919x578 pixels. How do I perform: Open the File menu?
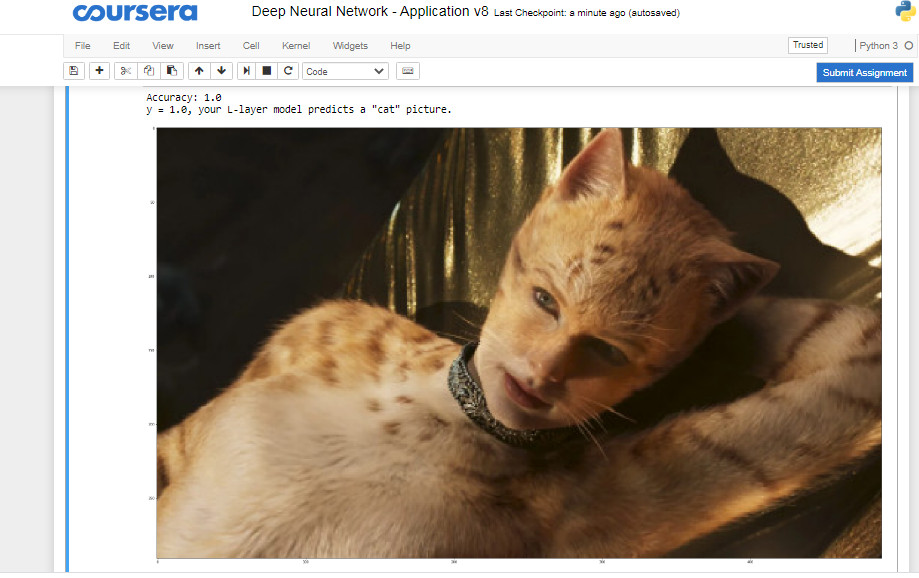[x=83, y=46]
